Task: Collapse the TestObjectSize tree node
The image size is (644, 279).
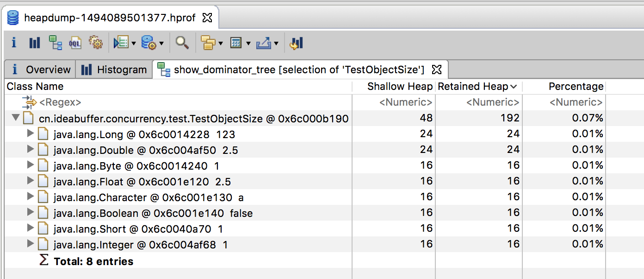Action: [16, 118]
